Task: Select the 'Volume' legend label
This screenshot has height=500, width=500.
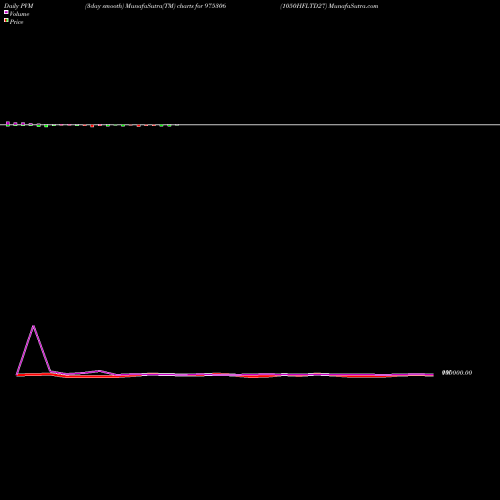Action: coord(19,14)
